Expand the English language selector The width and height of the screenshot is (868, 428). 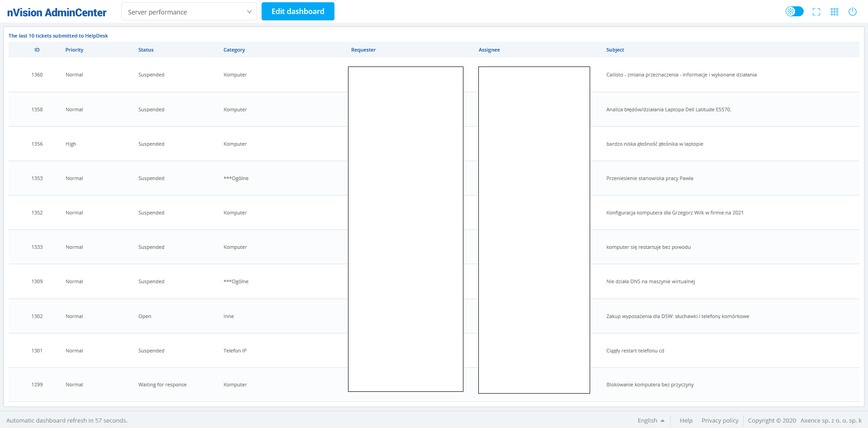pyautogui.click(x=651, y=420)
